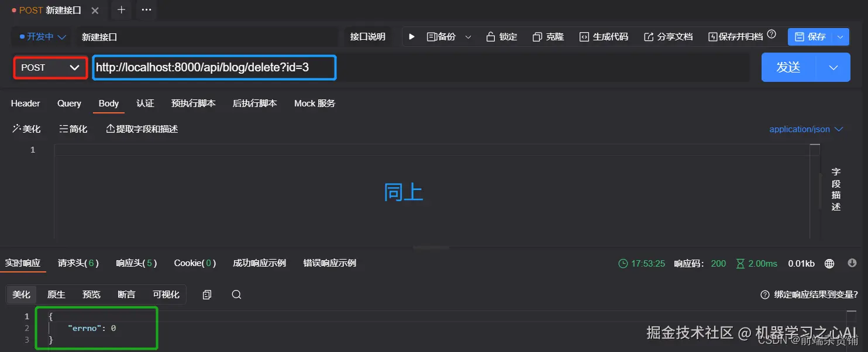The image size is (868, 352).
Task: Open the application/json body type dropdown
Action: 806,129
